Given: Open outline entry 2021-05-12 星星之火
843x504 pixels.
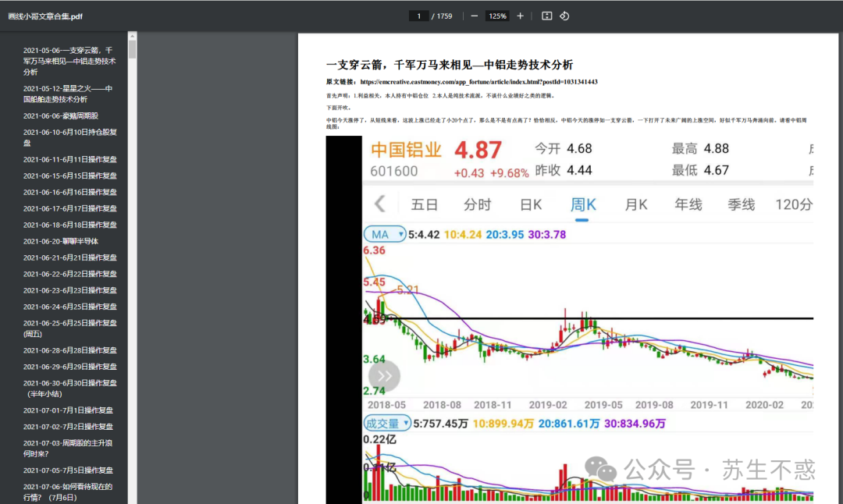Looking at the screenshot, I should (x=68, y=94).
